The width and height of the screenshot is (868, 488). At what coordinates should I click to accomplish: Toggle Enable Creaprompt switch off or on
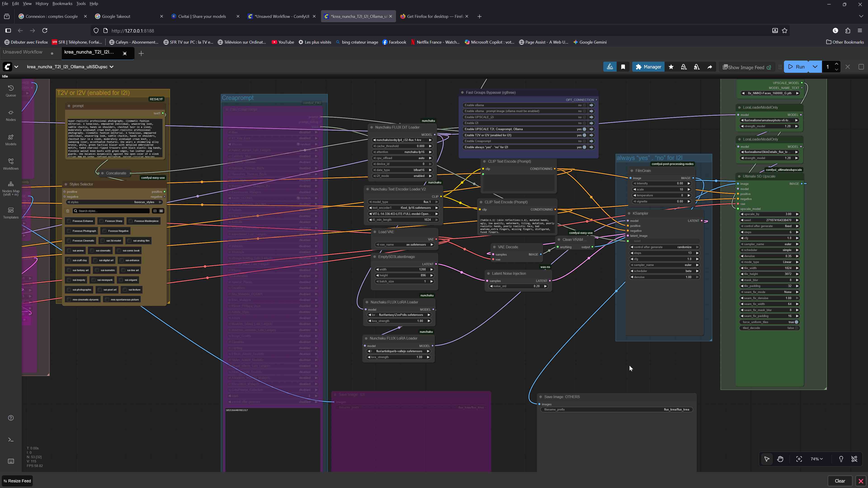[x=585, y=141]
